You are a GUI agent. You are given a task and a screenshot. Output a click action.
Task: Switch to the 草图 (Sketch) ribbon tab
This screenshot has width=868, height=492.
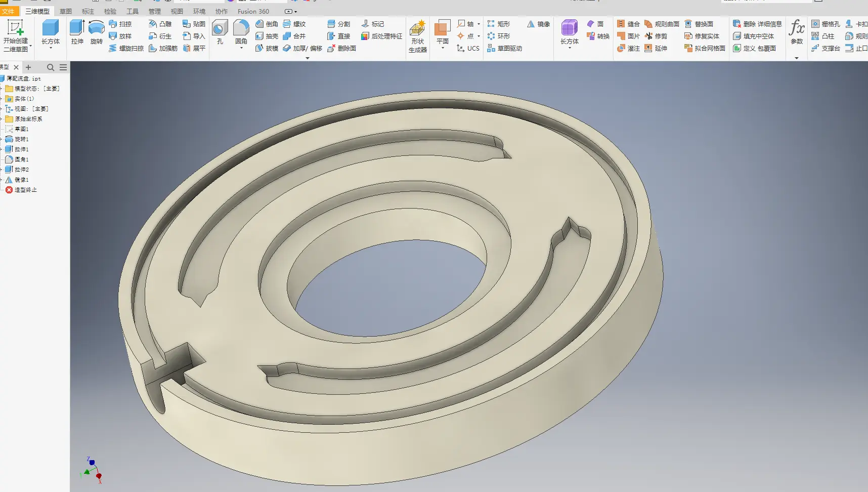pos(66,11)
